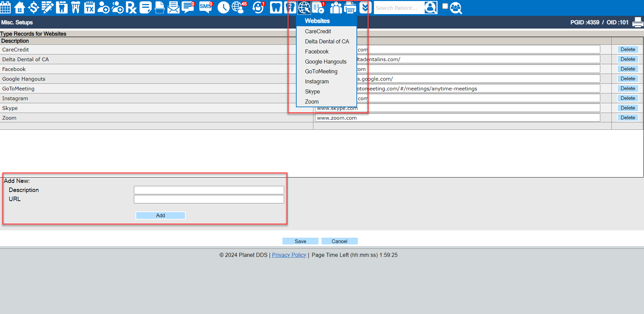
Task: Select the add new patient icon
Action: click(104, 7)
